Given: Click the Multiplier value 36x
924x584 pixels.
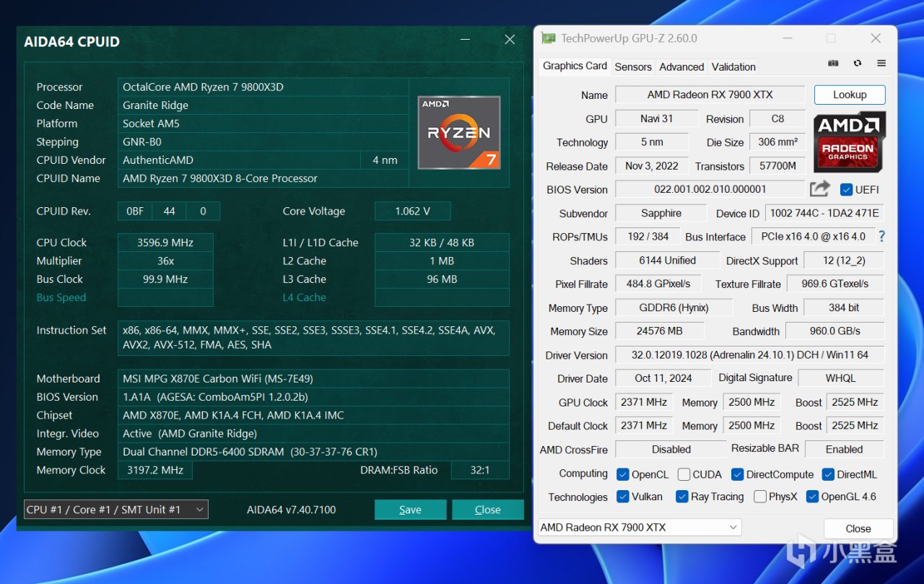Looking at the screenshot, I should pyautogui.click(x=165, y=261).
